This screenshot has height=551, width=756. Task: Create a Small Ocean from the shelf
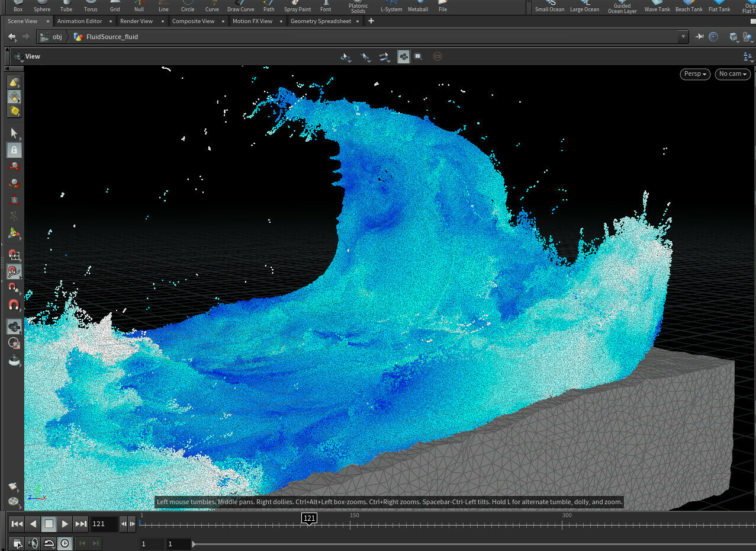(550, 7)
